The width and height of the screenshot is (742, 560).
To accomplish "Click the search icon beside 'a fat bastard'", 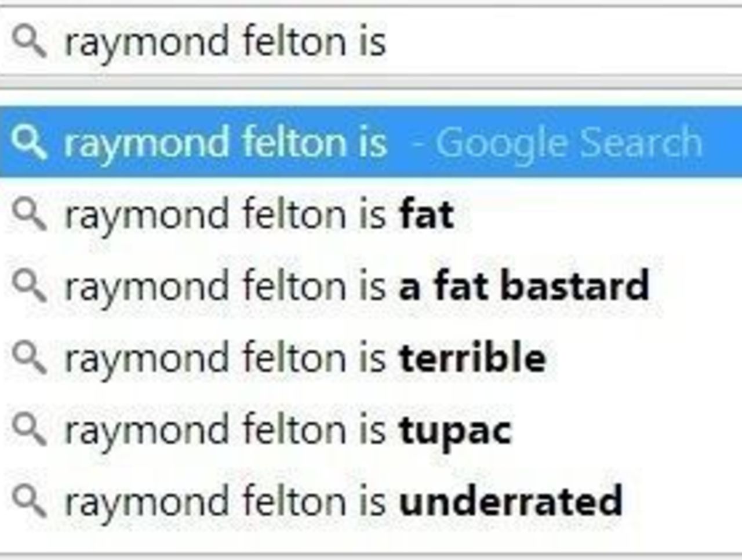I will (29, 286).
